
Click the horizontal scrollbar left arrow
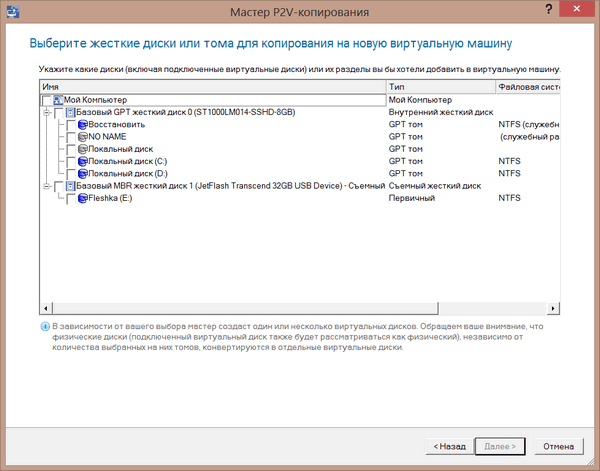(46, 308)
